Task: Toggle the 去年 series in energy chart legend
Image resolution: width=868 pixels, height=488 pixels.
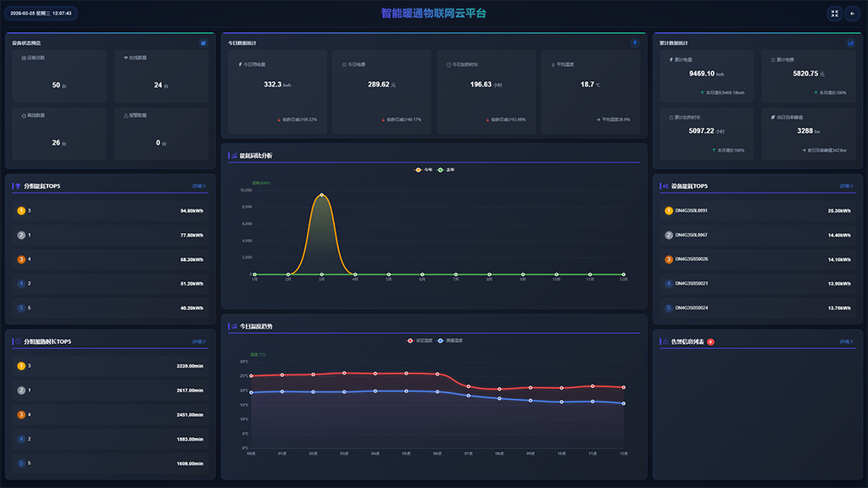Action: pyautogui.click(x=446, y=170)
